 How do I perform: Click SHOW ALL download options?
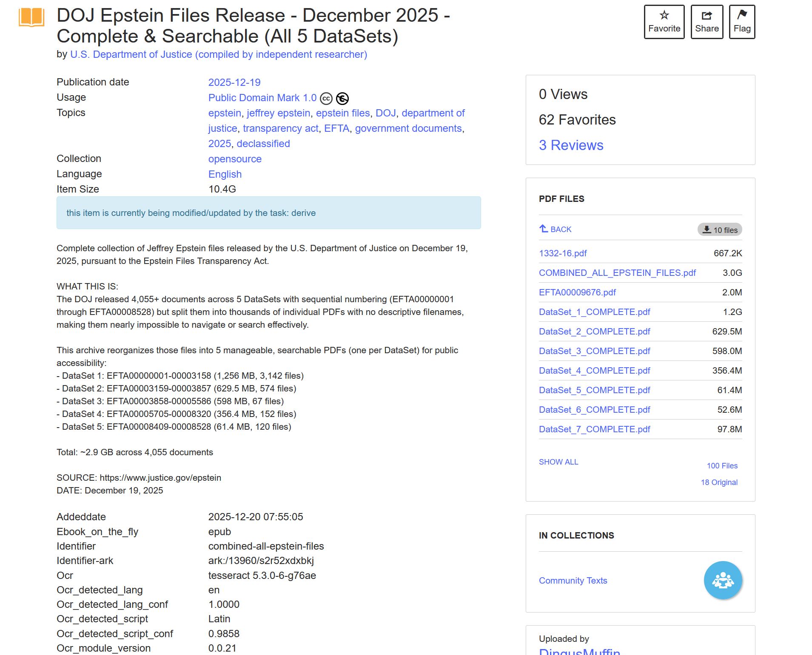point(558,462)
